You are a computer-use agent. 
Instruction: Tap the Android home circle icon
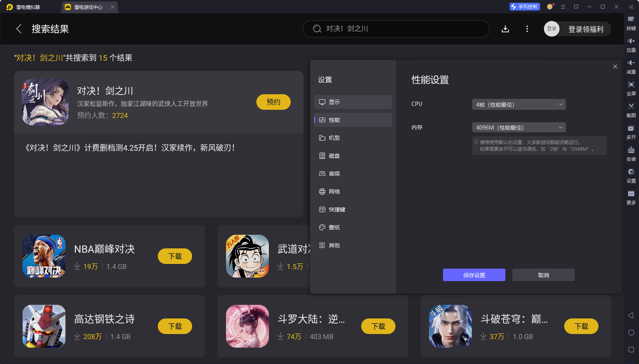[631, 332]
